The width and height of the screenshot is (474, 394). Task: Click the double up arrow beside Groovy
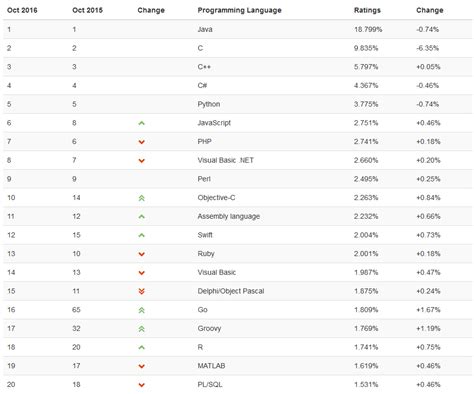(x=141, y=329)
